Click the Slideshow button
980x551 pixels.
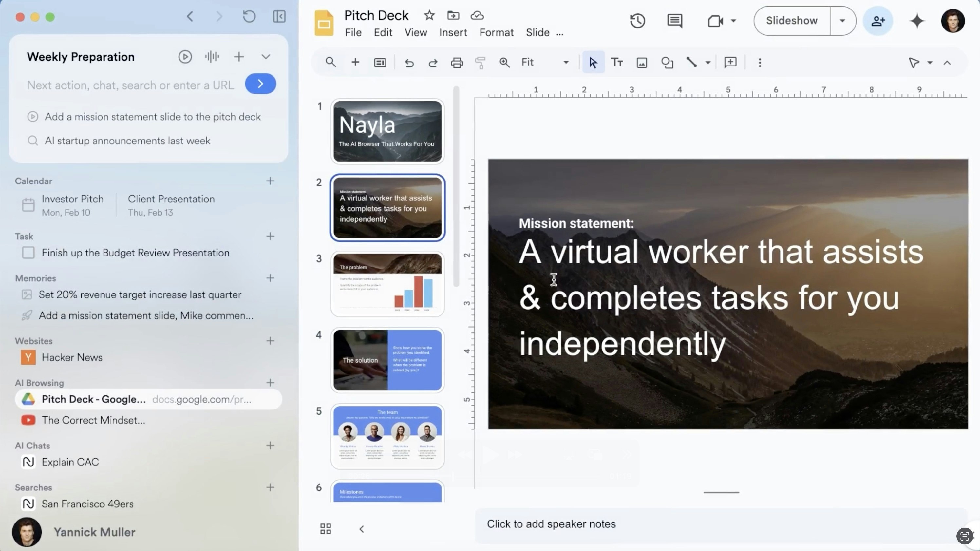click(791, 21)
